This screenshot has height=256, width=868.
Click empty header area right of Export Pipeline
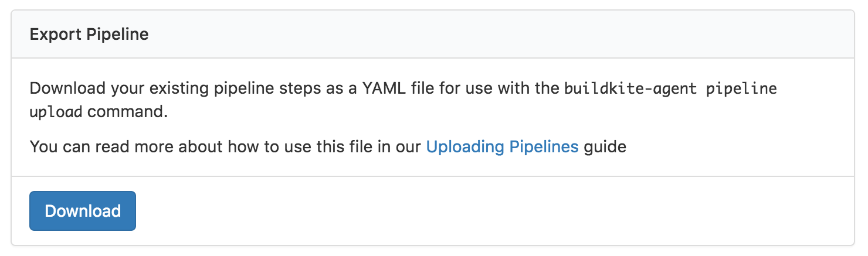tap(469, 34)
